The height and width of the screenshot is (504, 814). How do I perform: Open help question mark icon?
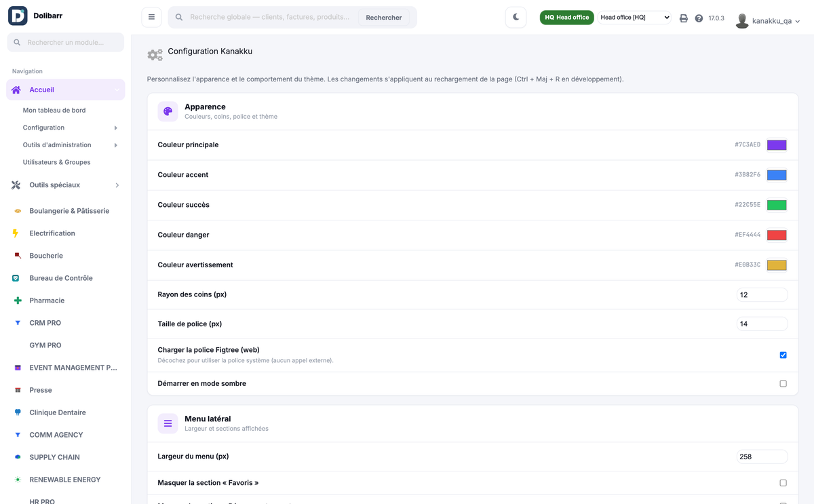coord(699,18)
